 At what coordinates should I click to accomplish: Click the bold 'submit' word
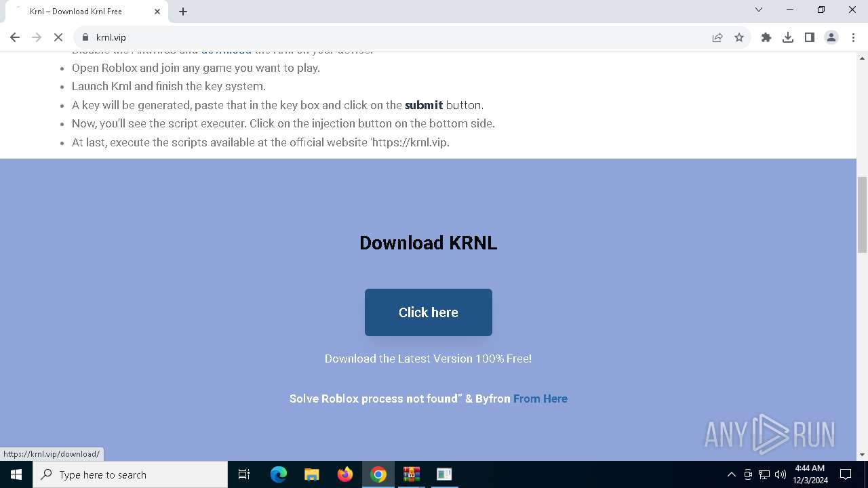(x=424, y=105)
